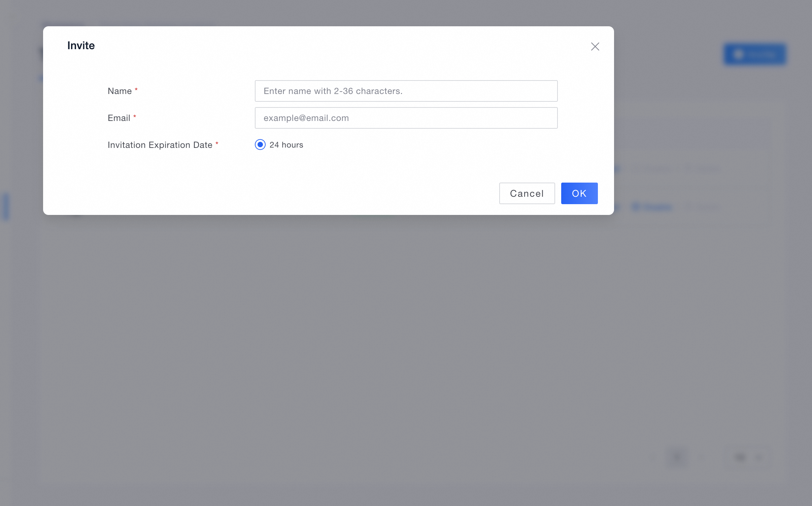The image size is (812, 506).
Task: Select the 24 hours radio button
Action: tap(260, 145)
